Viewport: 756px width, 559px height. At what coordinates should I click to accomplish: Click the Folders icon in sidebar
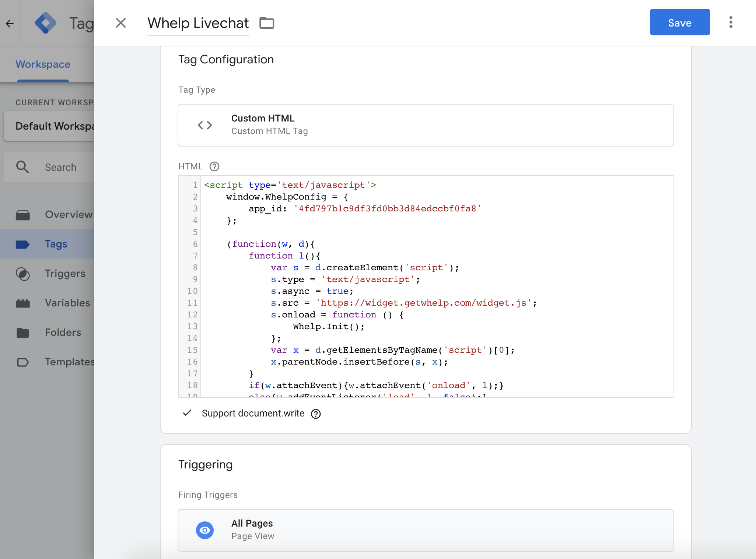point(23,333)
